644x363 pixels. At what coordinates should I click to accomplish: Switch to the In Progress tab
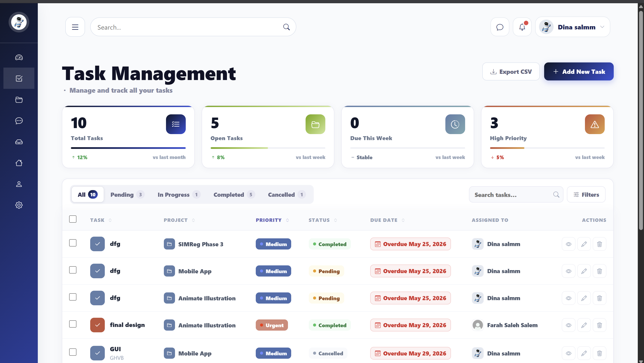[x=179, y=195]
